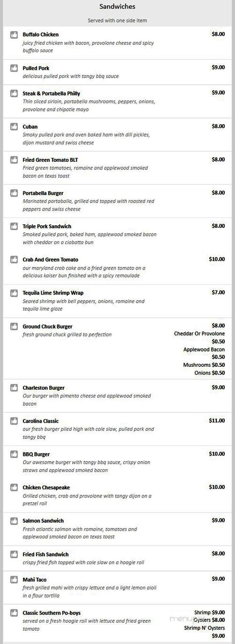
Task: Select the thumbs-up beside Tequila Lime Shrimp Wrap
Action: pyautogui.click(x=14, y=293)
